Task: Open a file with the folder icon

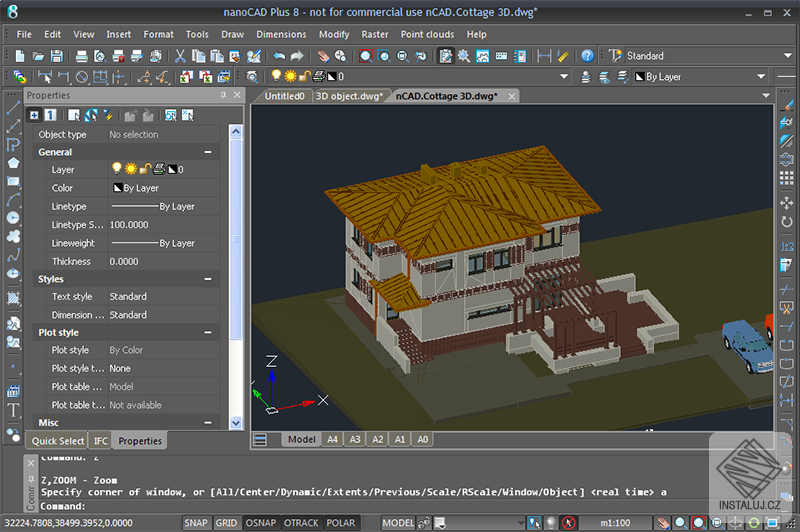Action: [38, 56]
